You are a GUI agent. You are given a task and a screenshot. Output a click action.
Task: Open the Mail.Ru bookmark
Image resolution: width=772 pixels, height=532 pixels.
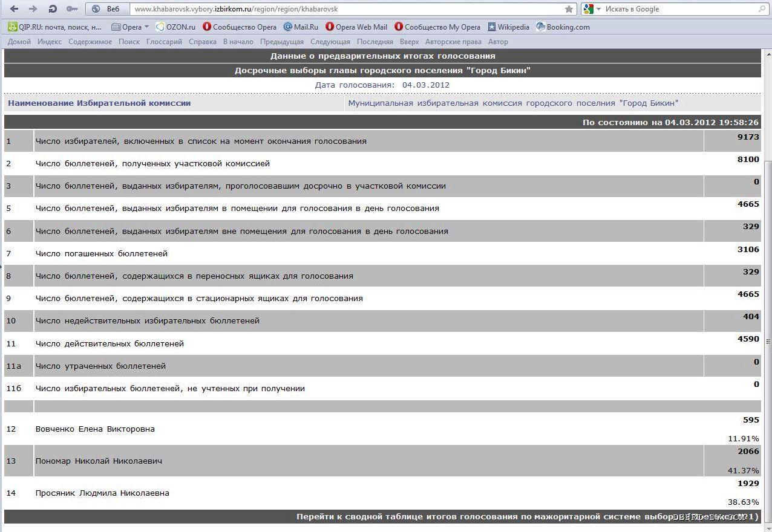point(301,27)
